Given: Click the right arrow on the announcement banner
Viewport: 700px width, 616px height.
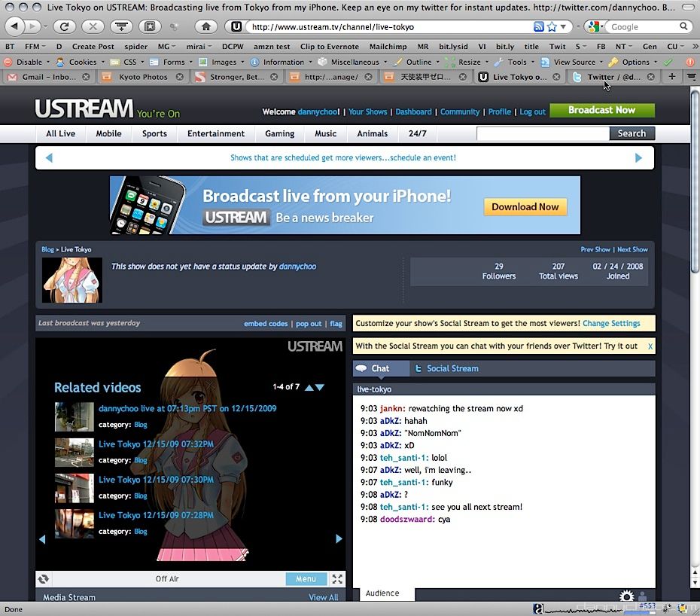Looking at the screenshot, I should (x=638, y=158).
